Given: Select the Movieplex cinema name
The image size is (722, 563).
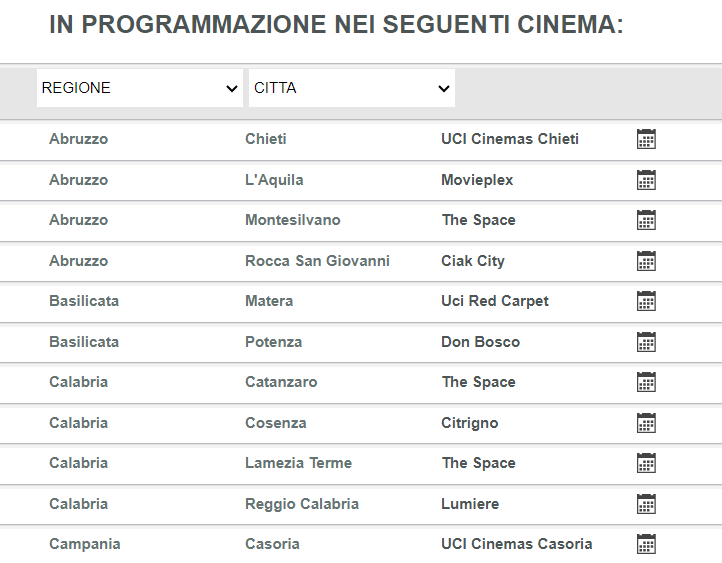Looking at the screenshot, I should coord(477,180).
